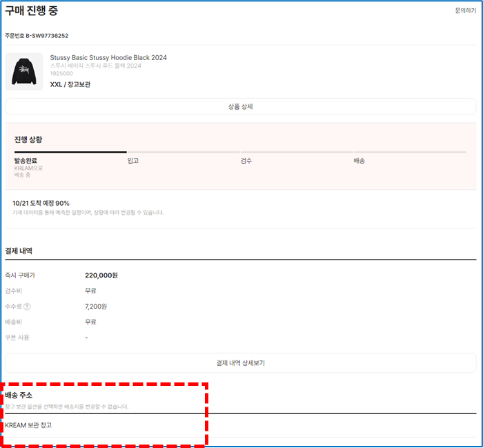Open the 상품 상세 button
The image size is (483, 448).
(x=241, y=106)
